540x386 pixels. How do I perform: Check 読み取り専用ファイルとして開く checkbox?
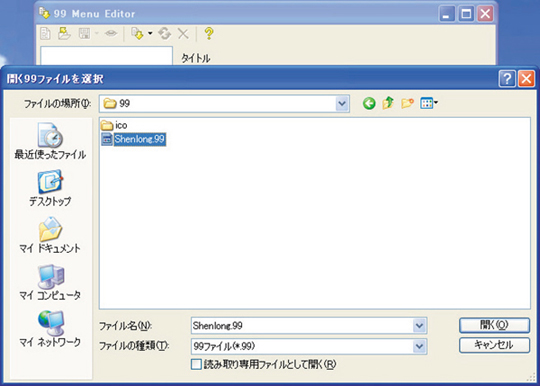click(196, 364)
